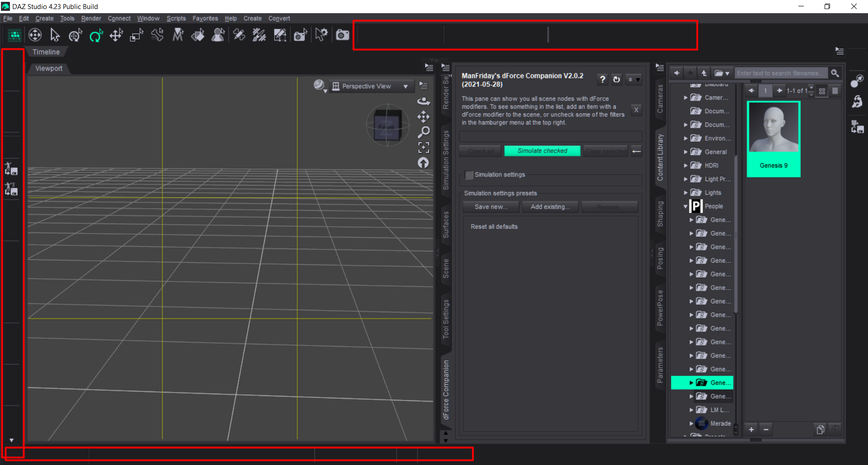
Task: Go up one folder level in Content Library
Action: [704, 73]
